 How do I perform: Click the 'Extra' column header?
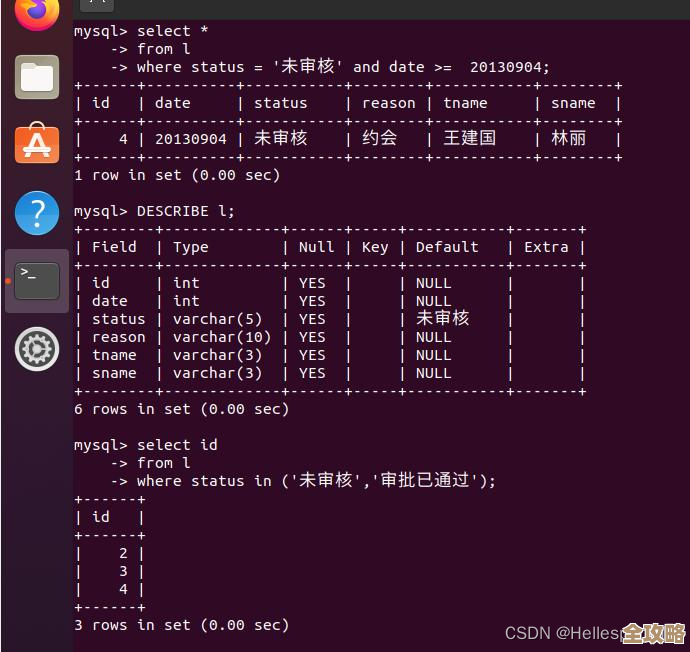tap(546, 247)
